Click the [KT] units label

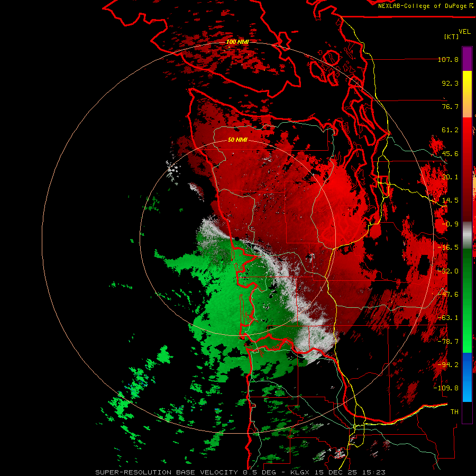pos(452,36)
